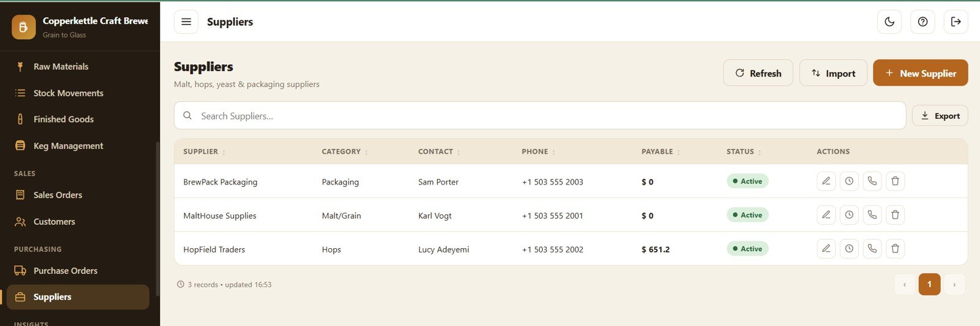Click the Refresh button
980x326 pixels.
click(x=758, y=73)
